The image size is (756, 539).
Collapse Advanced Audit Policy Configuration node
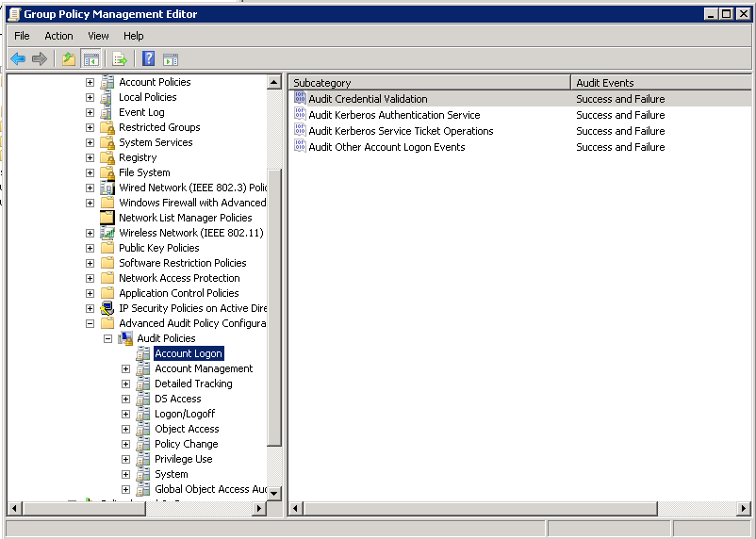point(90,323)
